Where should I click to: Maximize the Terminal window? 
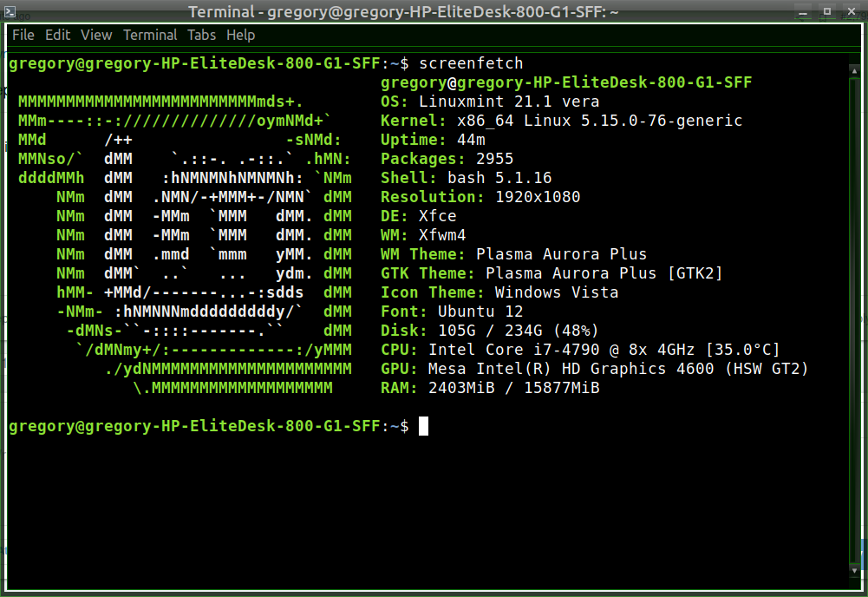click(827, 11)
